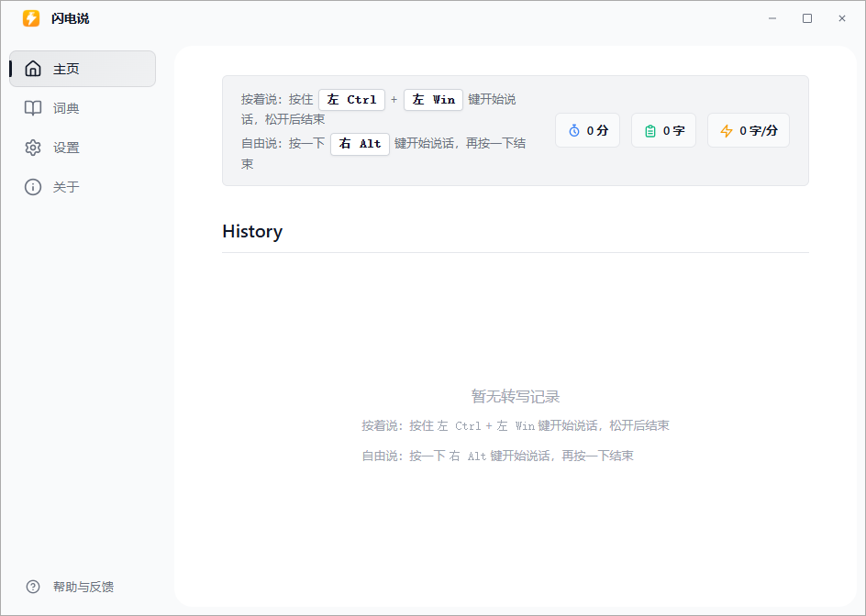Click the lightning app logo in title bar
This screenshot has width=866, height=616.
pyautogui.click(x=30, y=18)
